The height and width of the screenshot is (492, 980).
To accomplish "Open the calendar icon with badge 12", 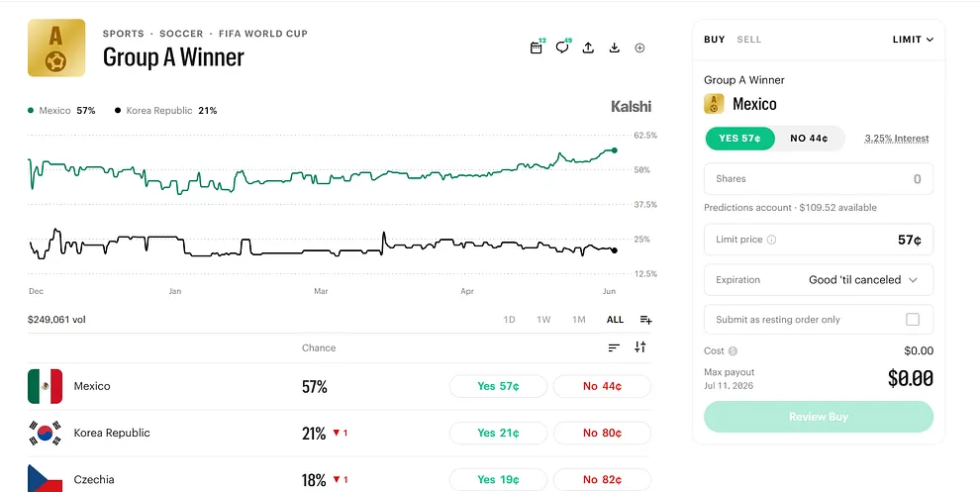I will coord(537,48).
